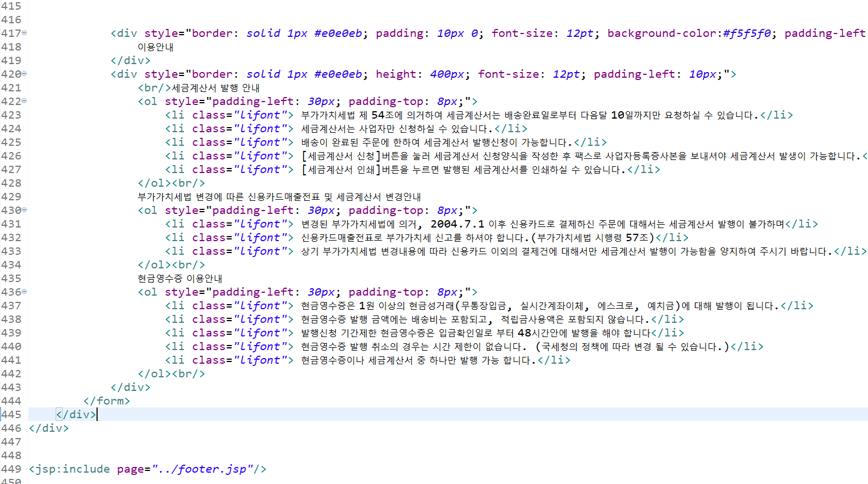This screenshot has height=484, width=868.
Task: Click "</ol><br/>" on line 428
Action: pyautogui.click(x=171, y=183)
